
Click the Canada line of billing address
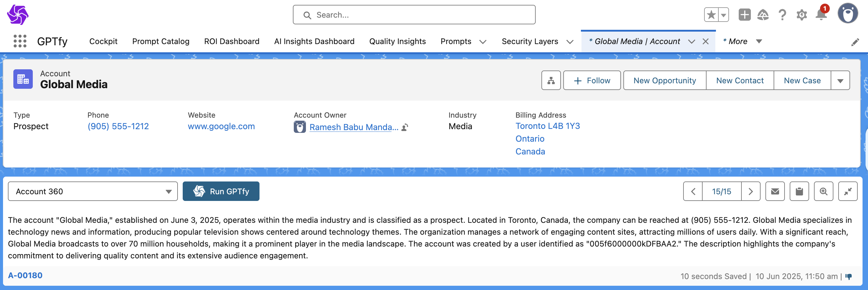(530, 152)
